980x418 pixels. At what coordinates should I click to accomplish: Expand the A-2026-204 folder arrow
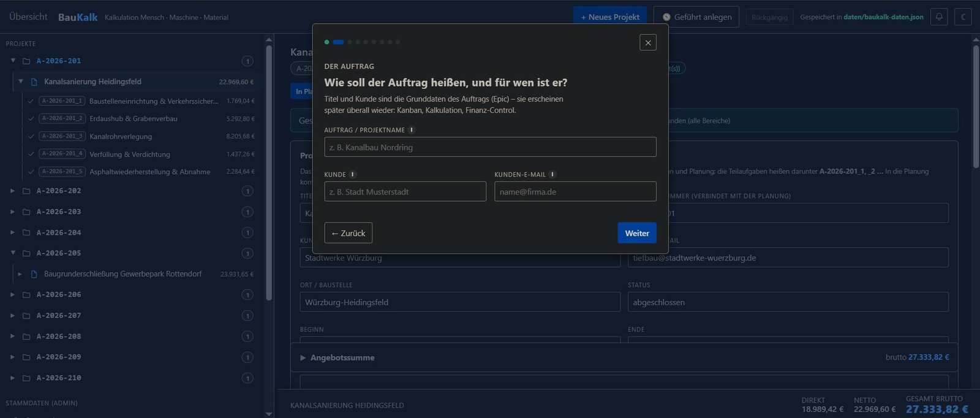point(13,232)
